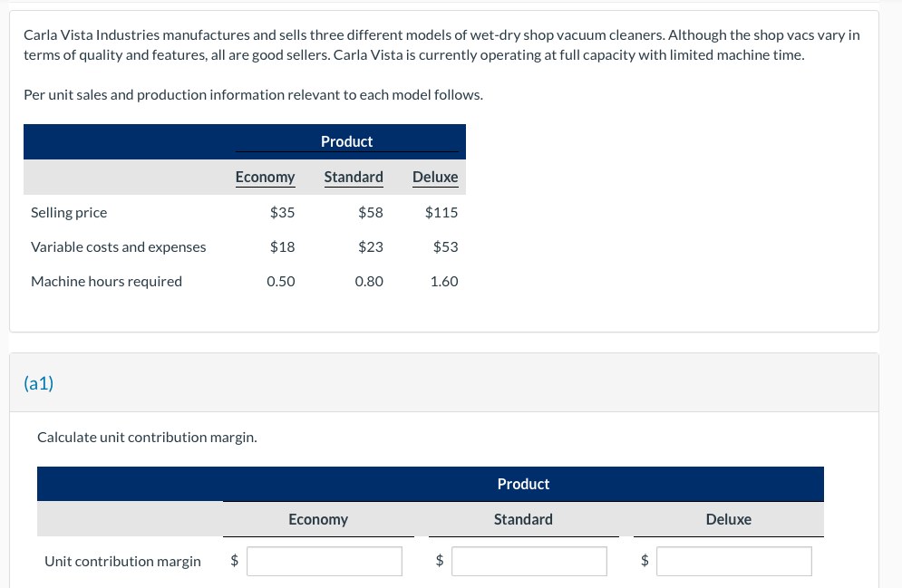
Task: Select the Economy header in the answer table
Action: [318, 519]
